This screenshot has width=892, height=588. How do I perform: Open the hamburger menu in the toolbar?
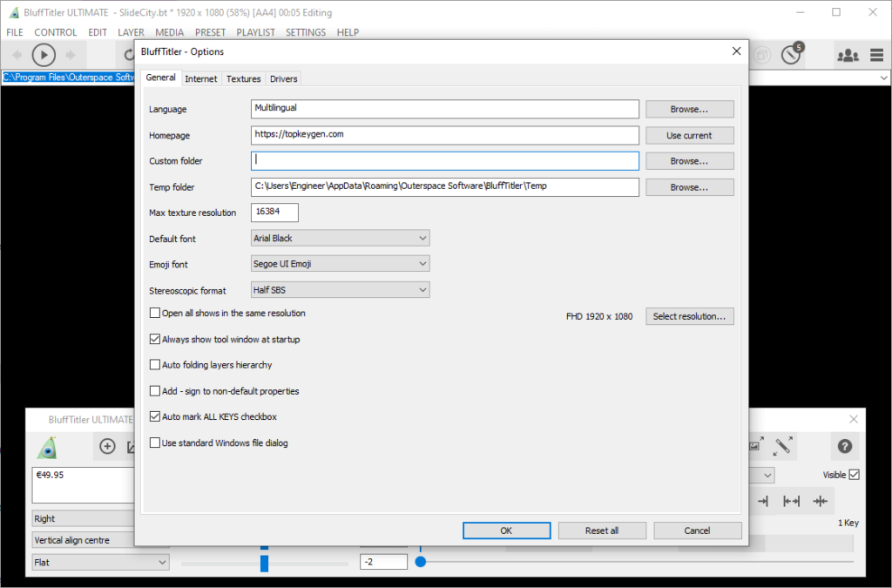coord(876,55)
